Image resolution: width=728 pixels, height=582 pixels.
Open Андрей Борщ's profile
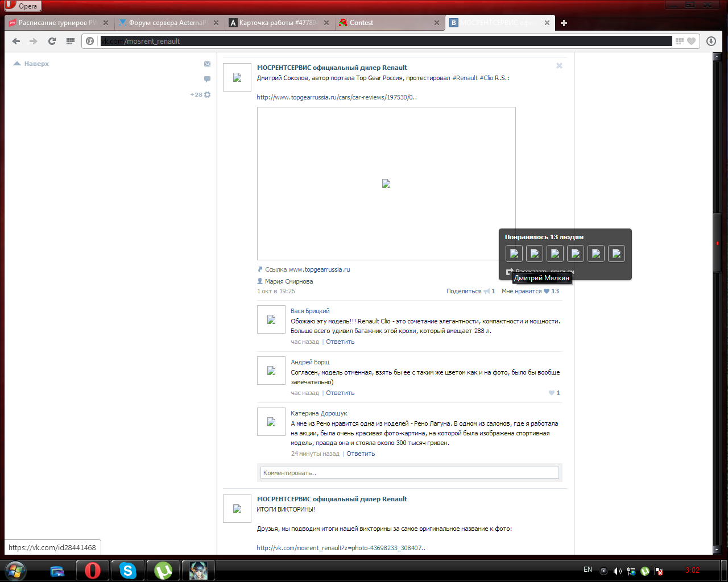coord(310,362)
